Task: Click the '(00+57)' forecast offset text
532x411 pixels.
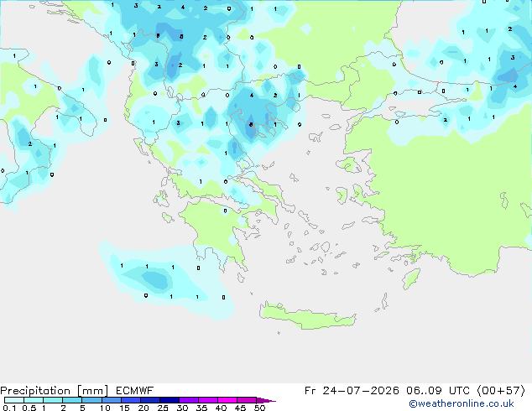Action: (501, 391)
